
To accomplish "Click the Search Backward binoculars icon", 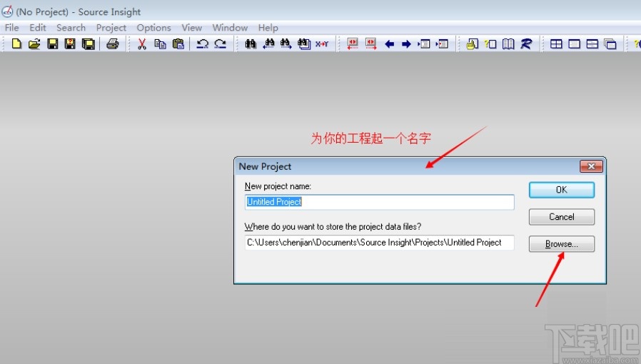I will click(268, 44).
